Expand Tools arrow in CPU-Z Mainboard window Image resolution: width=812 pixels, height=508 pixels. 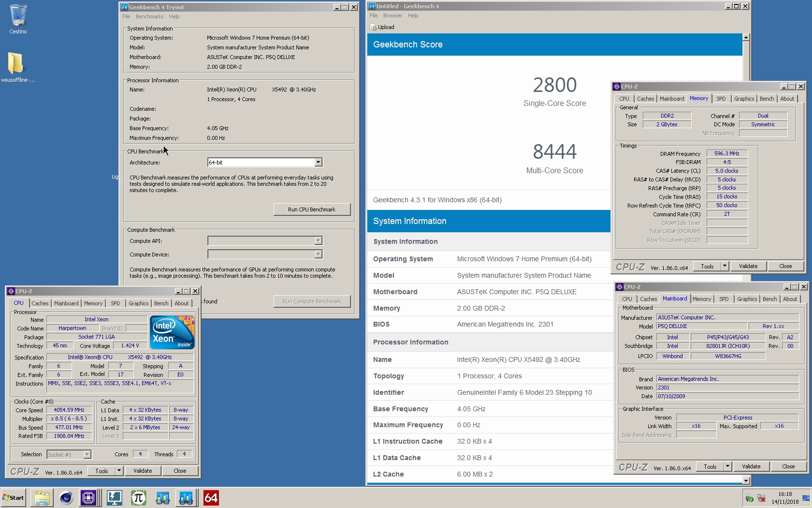pos(727,466)
